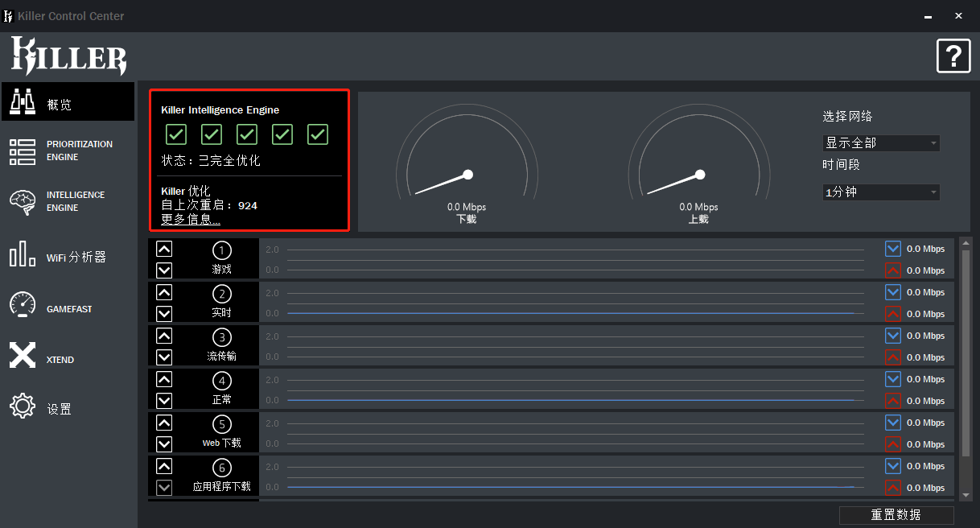Open Intelligence Engine section
This screenshot has width=980, height=528.
[68, 201]
